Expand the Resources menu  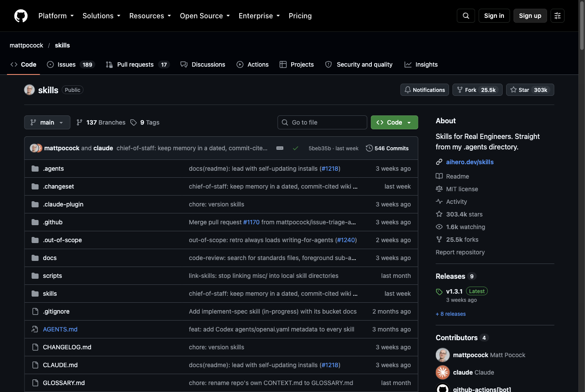150,16
